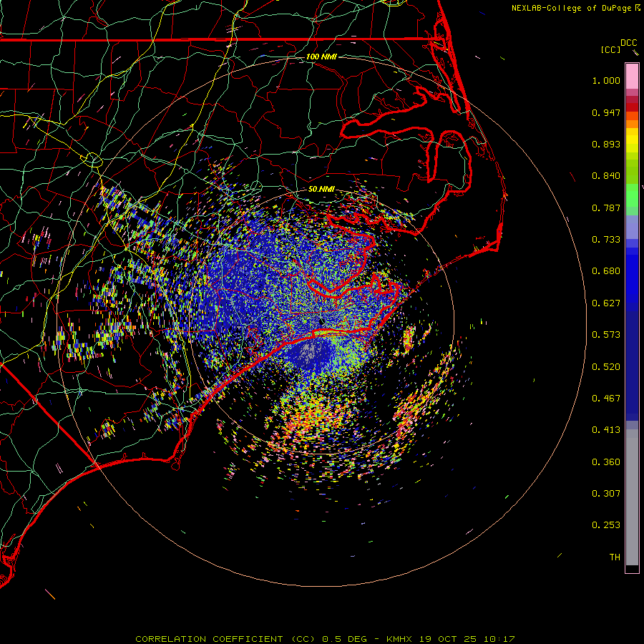Click the 0.680 scale value

click(606, 271)
